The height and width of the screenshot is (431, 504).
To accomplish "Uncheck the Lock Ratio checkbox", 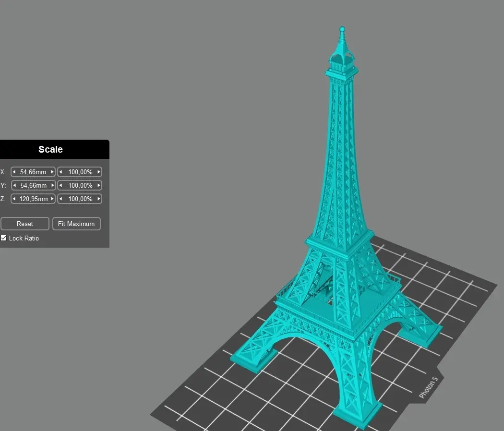I will [3, 238].
